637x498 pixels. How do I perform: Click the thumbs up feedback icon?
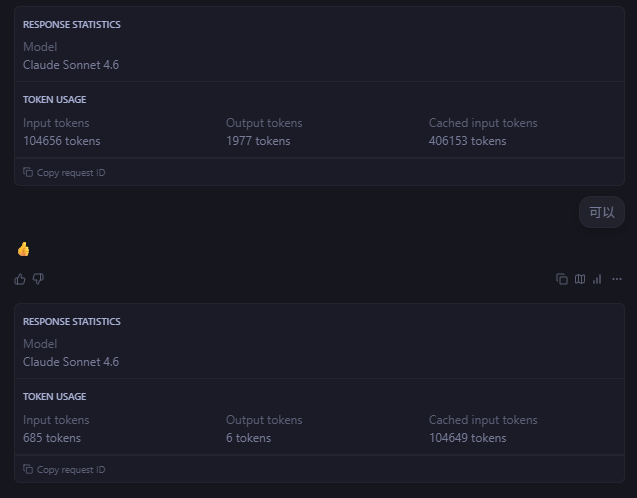point(21,279)
